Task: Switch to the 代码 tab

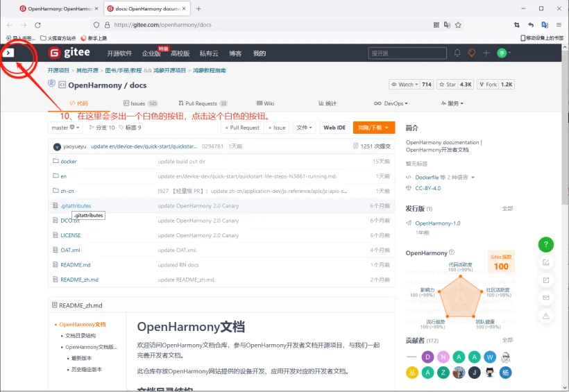Action: [78, 103]
